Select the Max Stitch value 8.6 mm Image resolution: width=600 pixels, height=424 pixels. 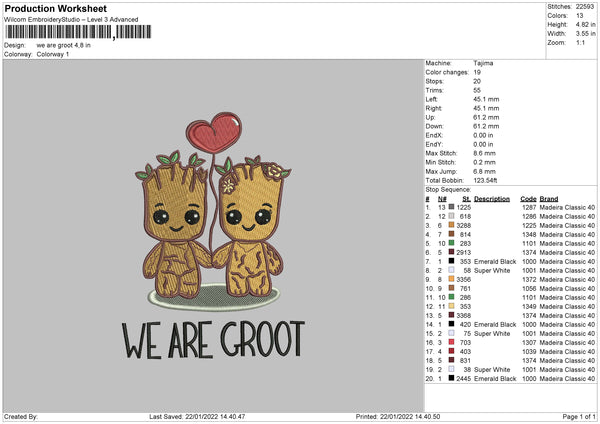point(484,153)
